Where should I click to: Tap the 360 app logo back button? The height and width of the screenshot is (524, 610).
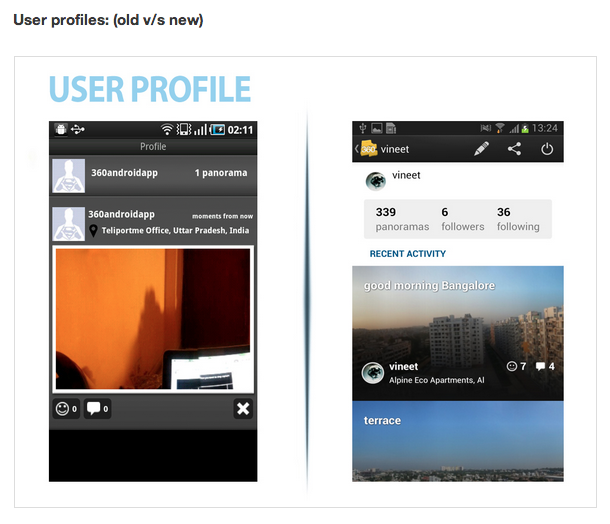[x=368, y=149]
